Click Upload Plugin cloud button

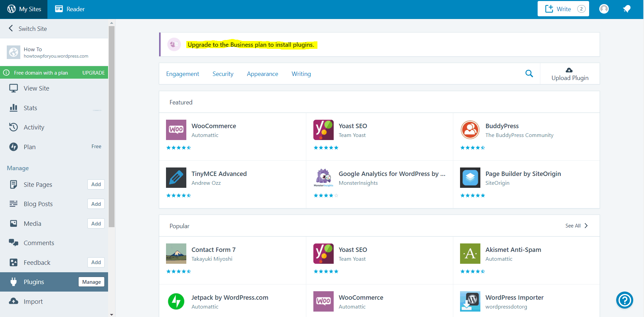coord(570,74)
